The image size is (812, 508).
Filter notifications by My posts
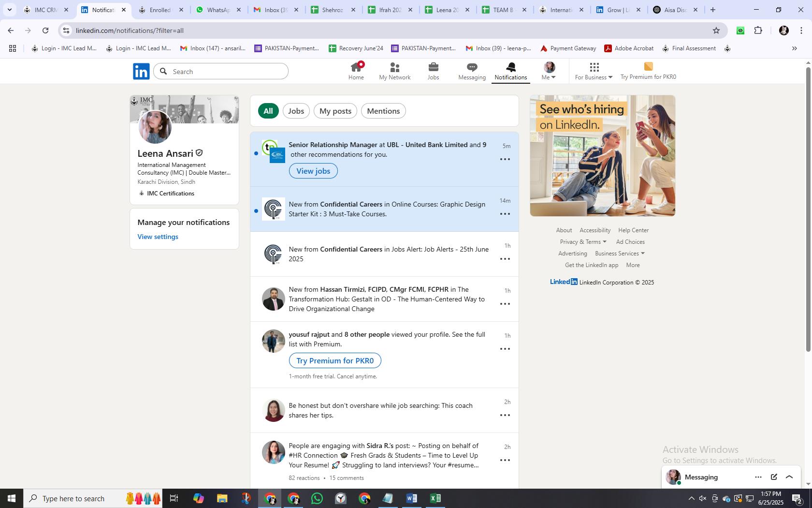tap(335, 111)
